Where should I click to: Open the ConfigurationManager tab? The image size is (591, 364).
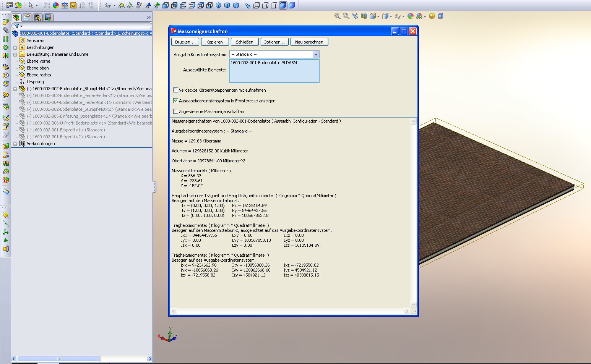pyautogui.click(x=37, y=18)
